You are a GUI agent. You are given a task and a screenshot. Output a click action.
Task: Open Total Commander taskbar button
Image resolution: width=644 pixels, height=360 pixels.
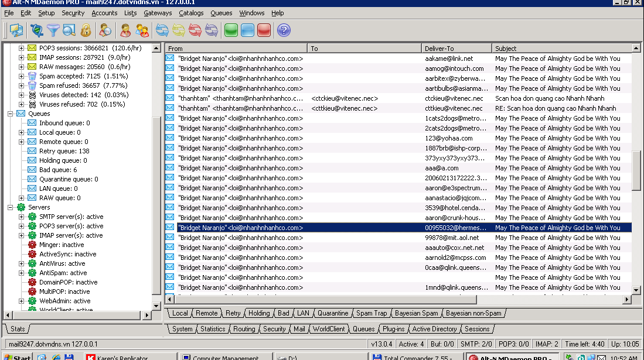coord(416,356)
